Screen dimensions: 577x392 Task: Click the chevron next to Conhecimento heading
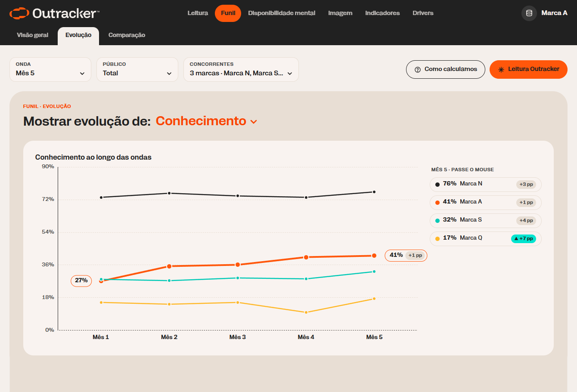[x=254, y=122]
